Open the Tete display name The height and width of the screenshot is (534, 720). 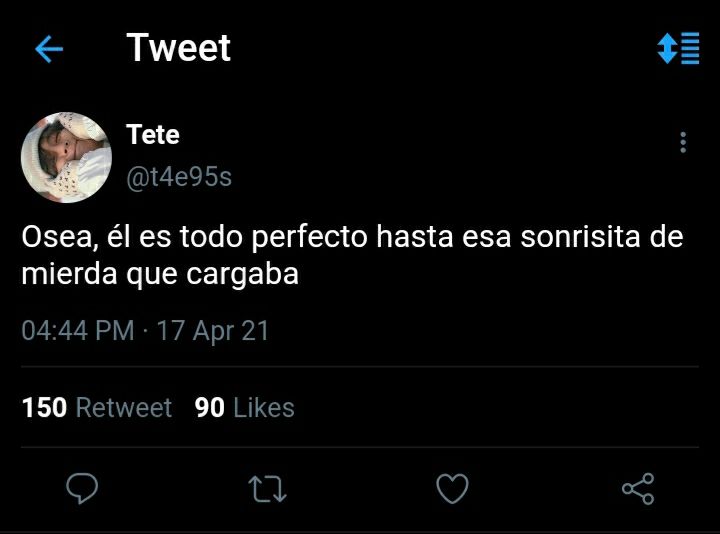(153, 135)
